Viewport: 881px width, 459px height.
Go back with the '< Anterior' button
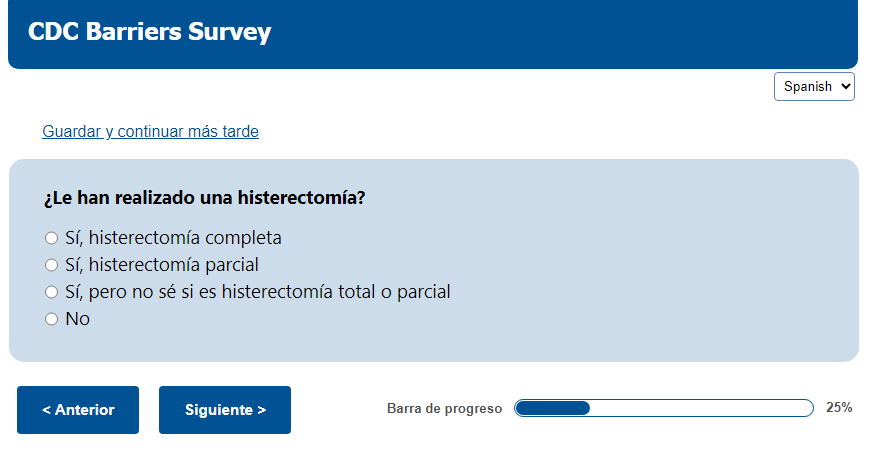(x=78, y=410)
